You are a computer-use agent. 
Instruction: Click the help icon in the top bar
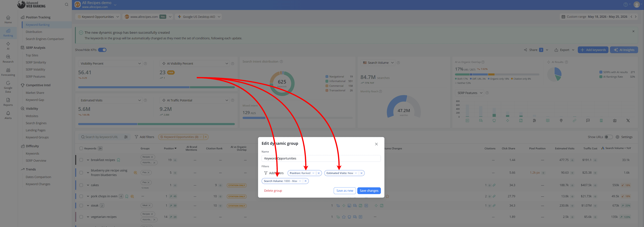(x=625, y=5)
